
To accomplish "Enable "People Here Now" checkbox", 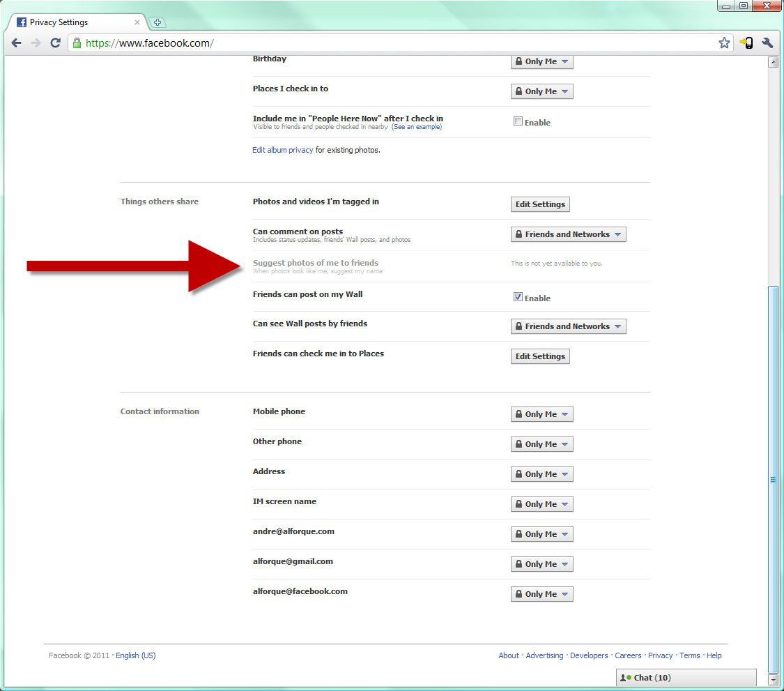I will tap(518, 121).
